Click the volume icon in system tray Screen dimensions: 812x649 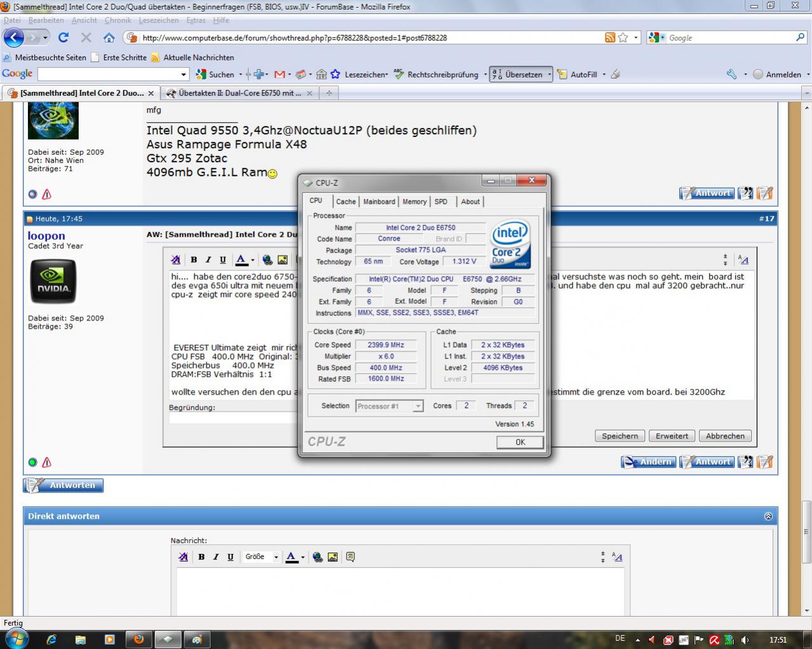pos(745,639)
